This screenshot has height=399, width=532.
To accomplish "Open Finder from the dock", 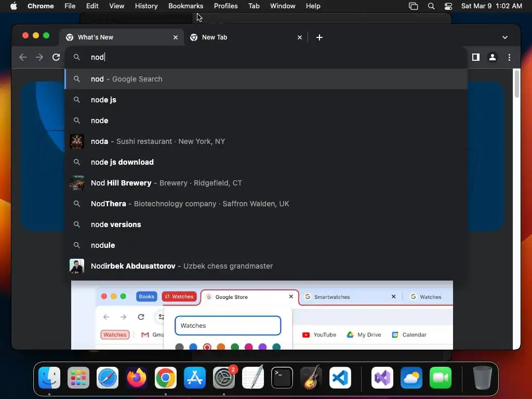I will click(49, 378).
